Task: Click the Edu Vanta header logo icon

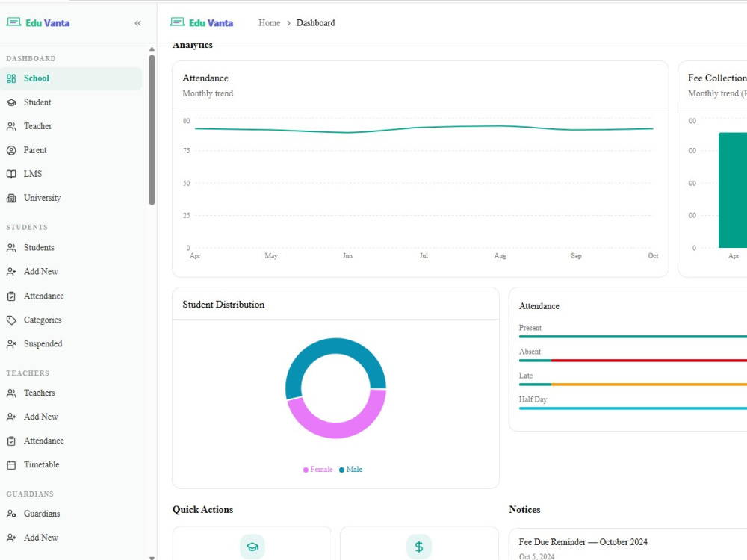Action: point(177,22)
